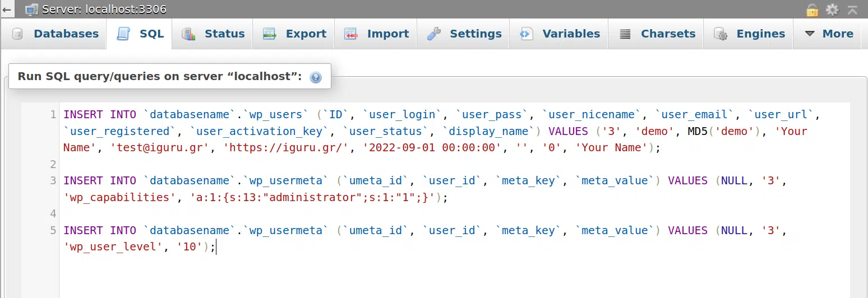This screenshot has width=868, height=298.
Task: Open the Import tab
Action: point(376,34)
